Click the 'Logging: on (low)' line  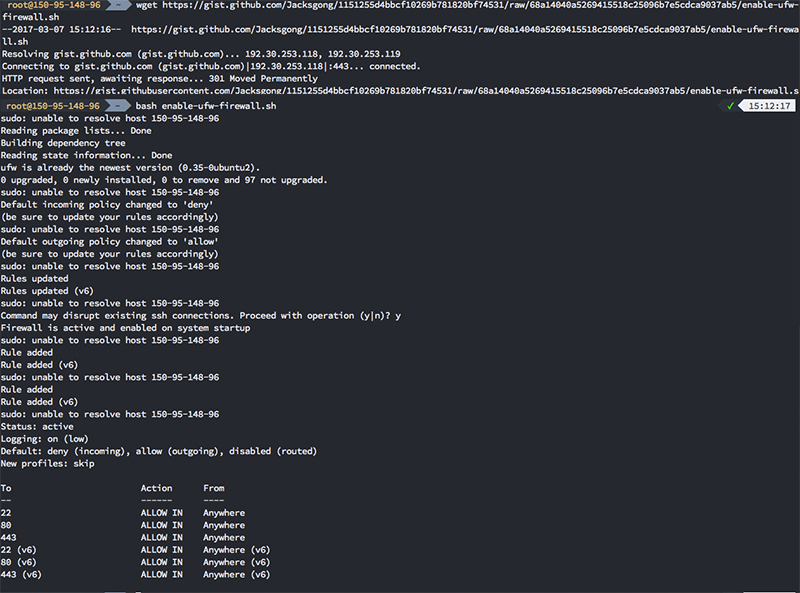click(x=44, y=439)
